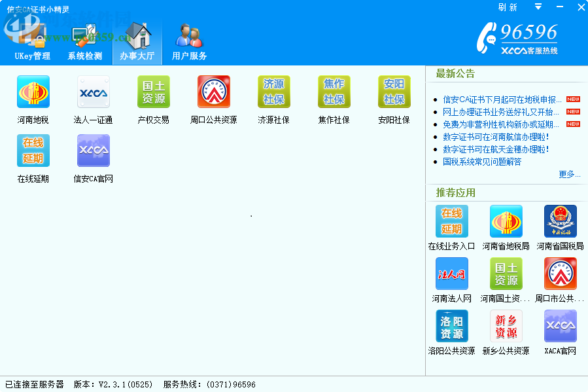
Task: Click the 推荐应用 section header
Action: click(455, 193)
